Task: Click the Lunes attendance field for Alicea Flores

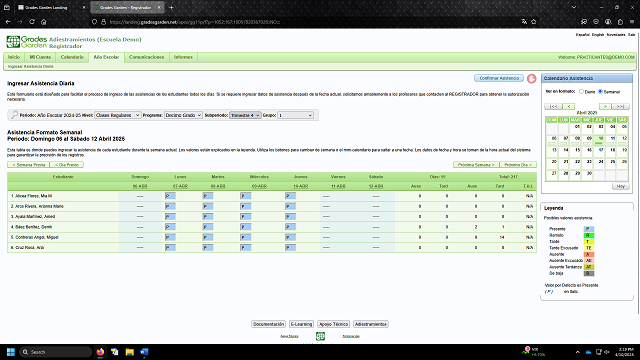Action: tap(170, 196)
